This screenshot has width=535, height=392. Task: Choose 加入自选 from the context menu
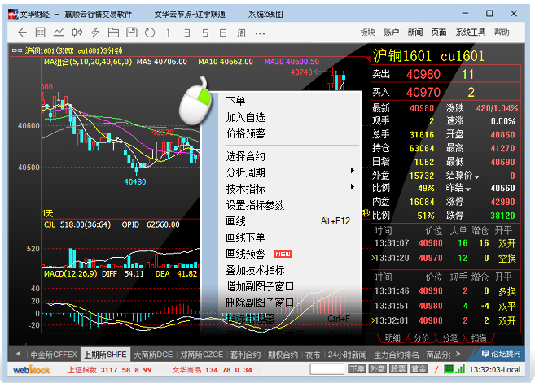(245, 117)
